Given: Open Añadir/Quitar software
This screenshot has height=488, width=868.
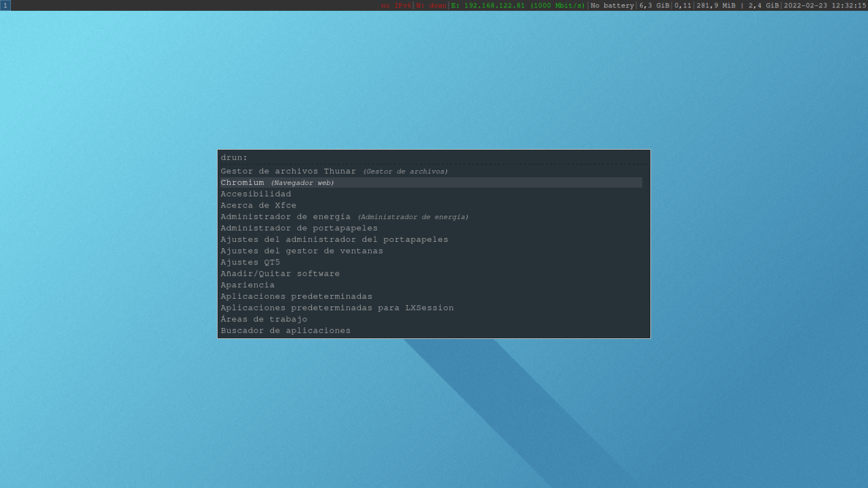Looking at the screenshot, I should 431,274.
